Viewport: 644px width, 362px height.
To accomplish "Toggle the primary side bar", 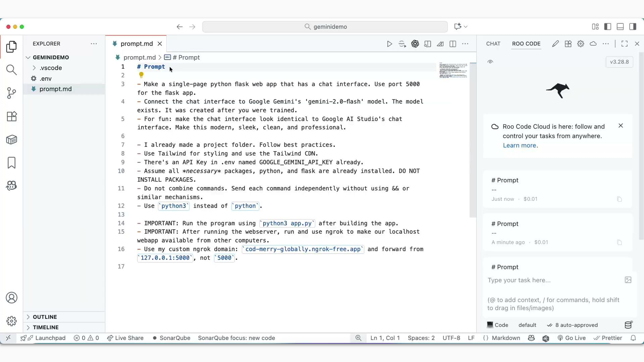I will pyautogui.click(x=608, y=27).
